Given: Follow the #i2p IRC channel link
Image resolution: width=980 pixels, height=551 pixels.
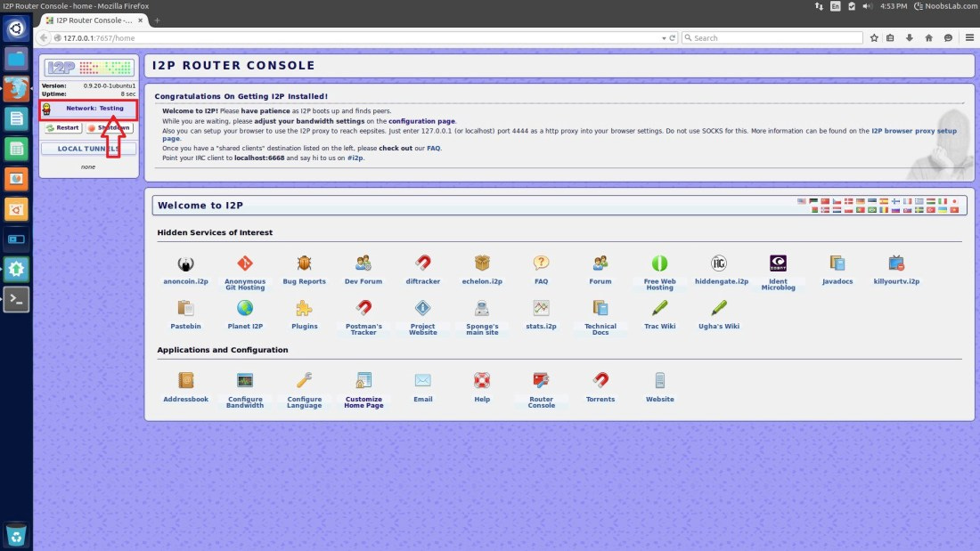Looking at the screenshot, I should [355, 158].
